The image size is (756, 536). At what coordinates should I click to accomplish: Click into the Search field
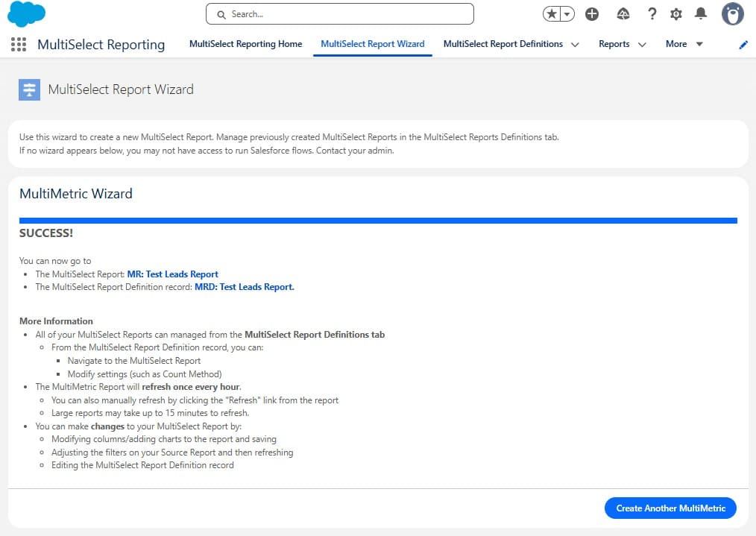point(340,14)
